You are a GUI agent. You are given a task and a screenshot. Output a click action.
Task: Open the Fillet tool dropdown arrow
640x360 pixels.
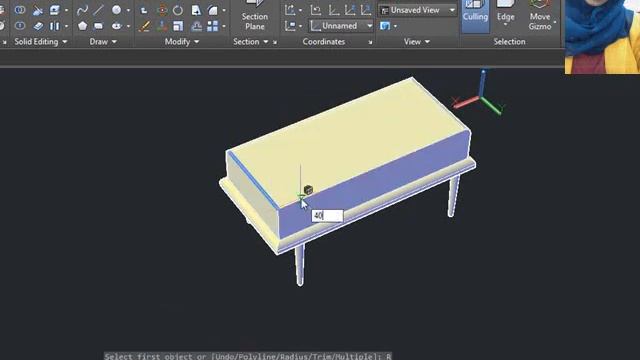tap(224, 10)
